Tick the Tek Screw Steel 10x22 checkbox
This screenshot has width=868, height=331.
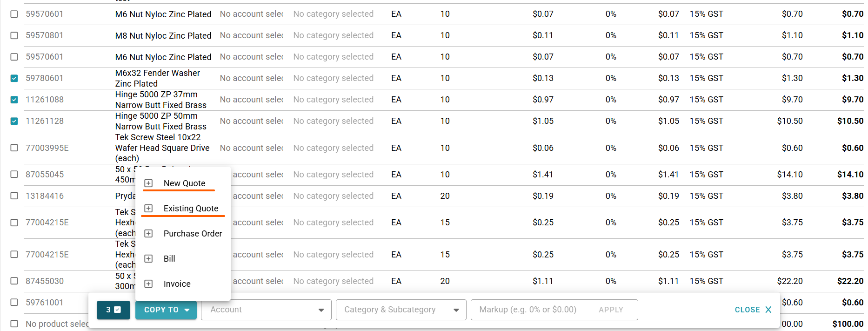click(x=14, y=148)
